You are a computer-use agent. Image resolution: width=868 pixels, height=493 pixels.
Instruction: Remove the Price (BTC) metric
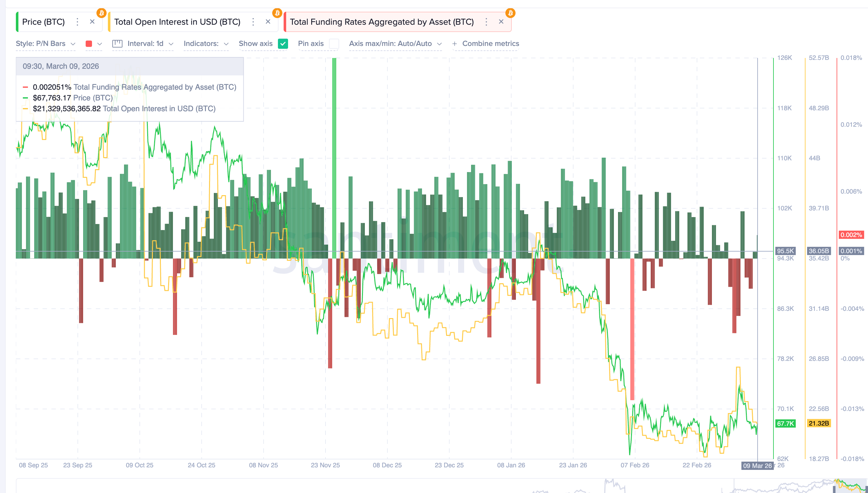92,22
